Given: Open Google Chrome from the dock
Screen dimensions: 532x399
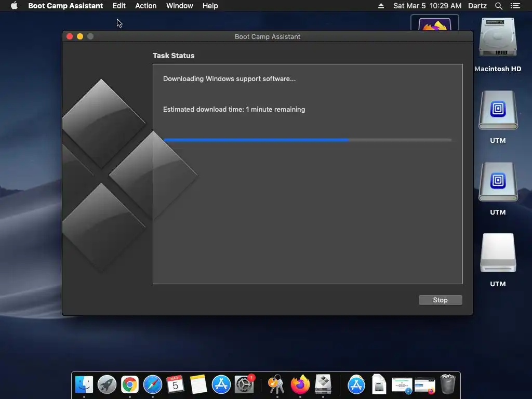Looking at the screenshot, I should click(x=129, y=384).
